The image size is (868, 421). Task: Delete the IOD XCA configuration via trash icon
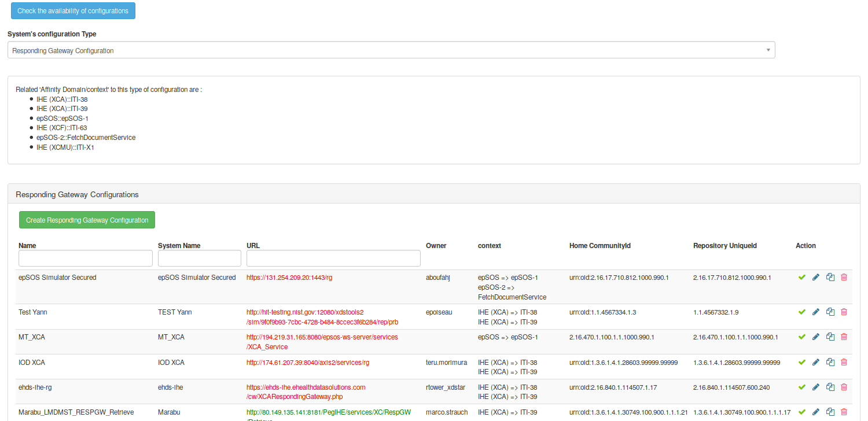tap(844, 363)
